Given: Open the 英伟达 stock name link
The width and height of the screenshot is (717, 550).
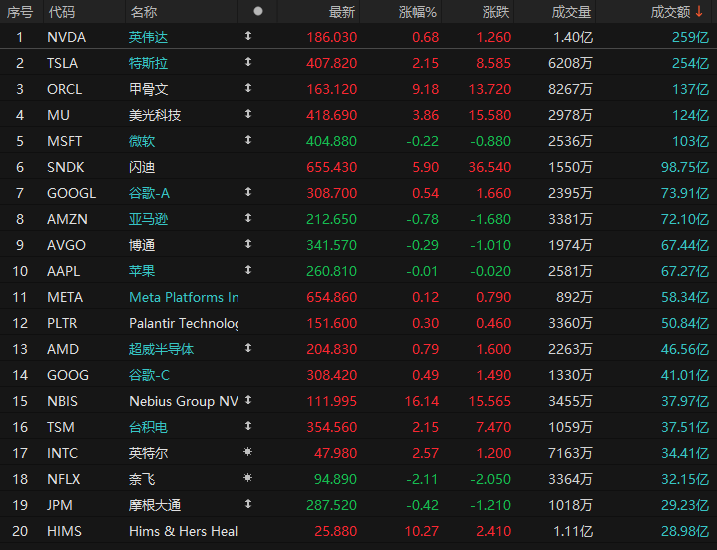Looking at the screenshot, I should pyautogui.click(x=149, y=37).
